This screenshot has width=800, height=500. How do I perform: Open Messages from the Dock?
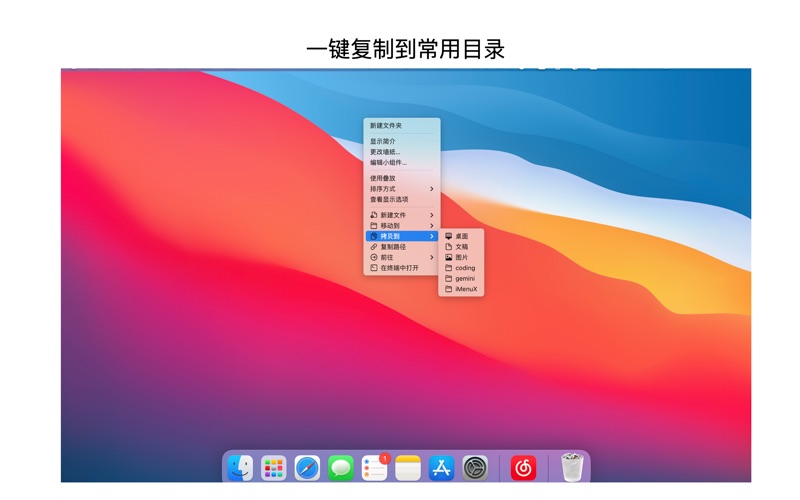341,467
